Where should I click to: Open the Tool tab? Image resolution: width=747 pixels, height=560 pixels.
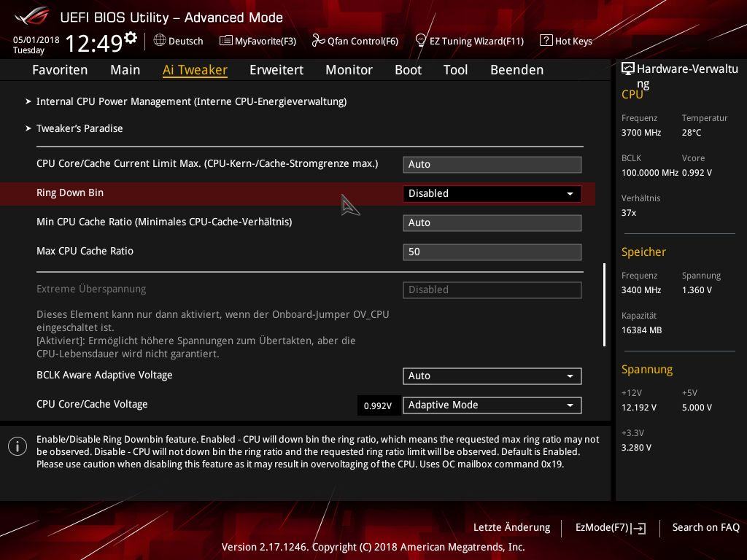455,70
